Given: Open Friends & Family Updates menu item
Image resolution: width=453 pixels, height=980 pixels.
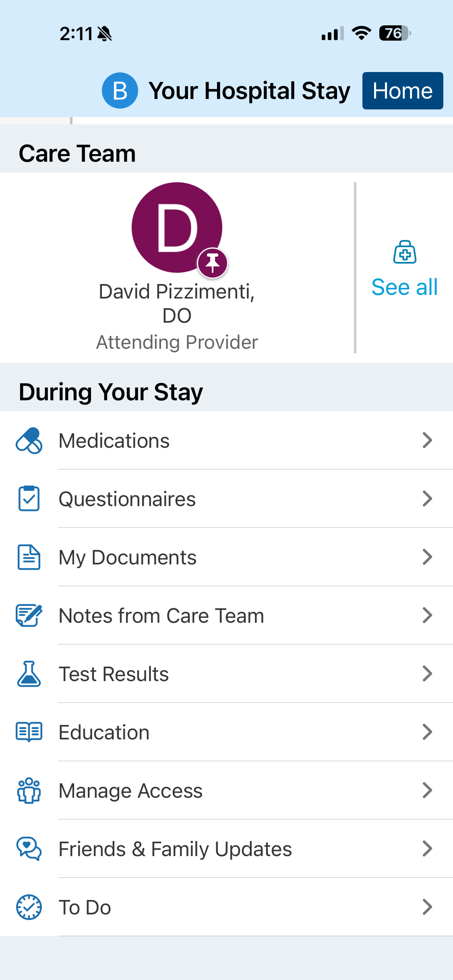Looking at the screenshot, I should click(175, 849).
